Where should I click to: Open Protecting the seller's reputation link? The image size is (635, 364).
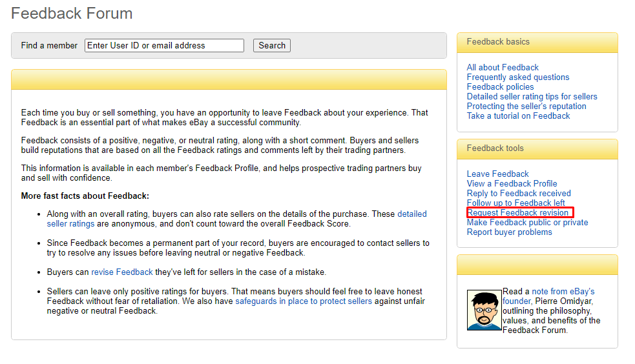[526, 106]
